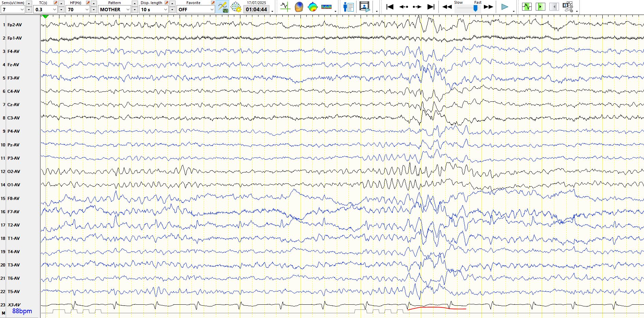
Task: Open the video clip cutting scissors tool
Action: (568, 7)
